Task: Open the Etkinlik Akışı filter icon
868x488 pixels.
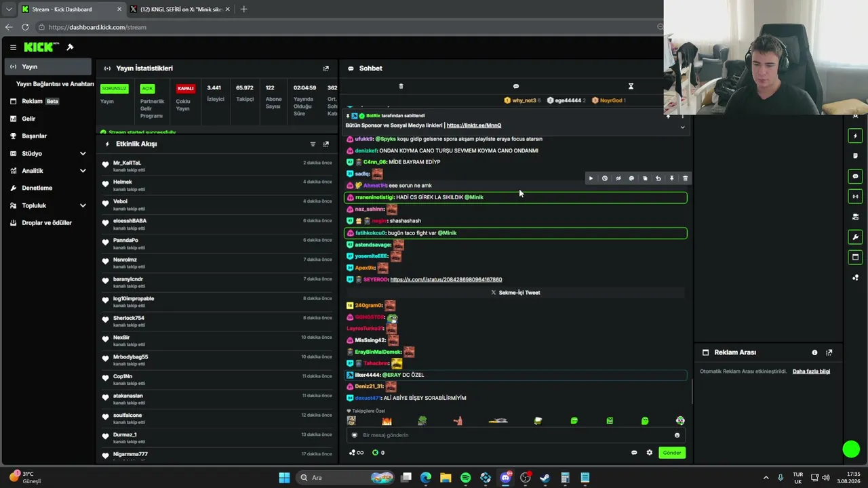Action: pyautogui.click(x=313, y=144)
